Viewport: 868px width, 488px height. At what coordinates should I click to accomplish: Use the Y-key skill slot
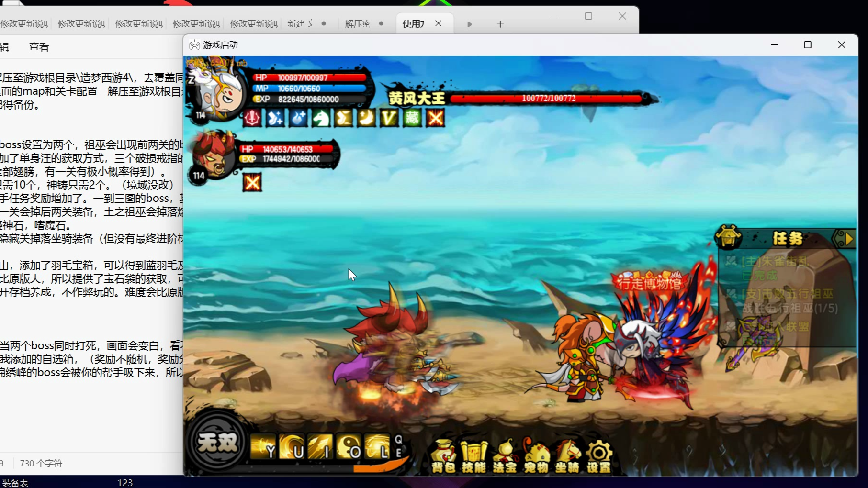click(263, 447)
